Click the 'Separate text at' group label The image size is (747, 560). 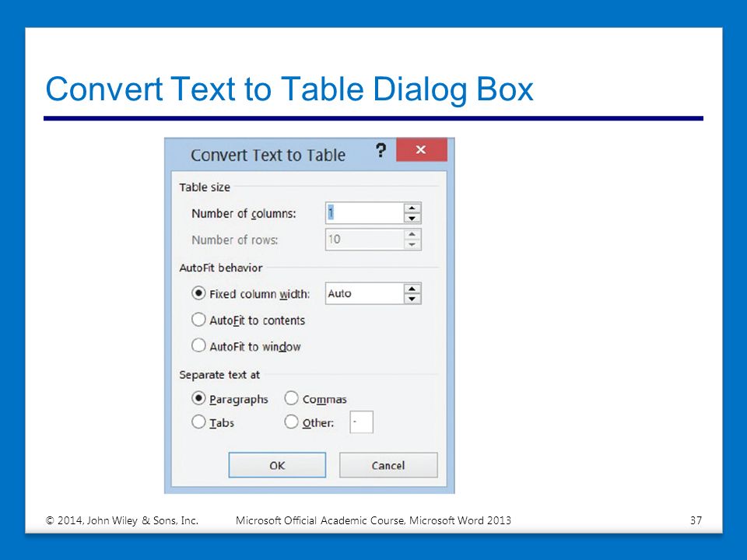(219, 375)
